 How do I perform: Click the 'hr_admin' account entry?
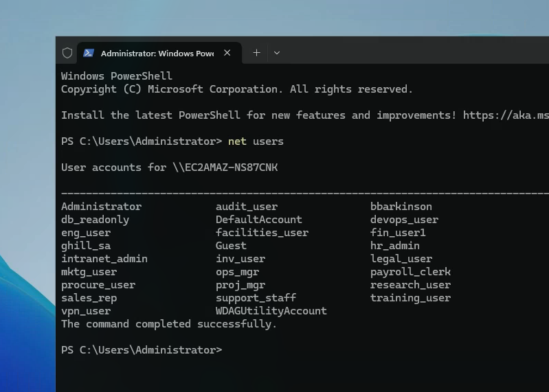click(394, 246)
